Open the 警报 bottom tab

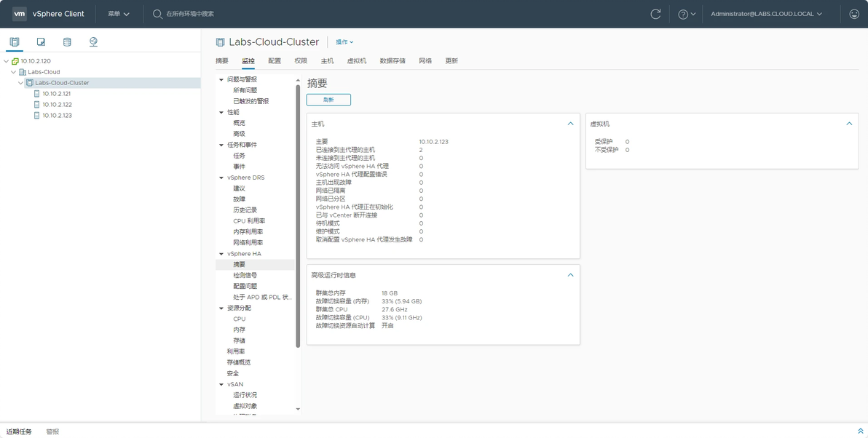point(52,432)
